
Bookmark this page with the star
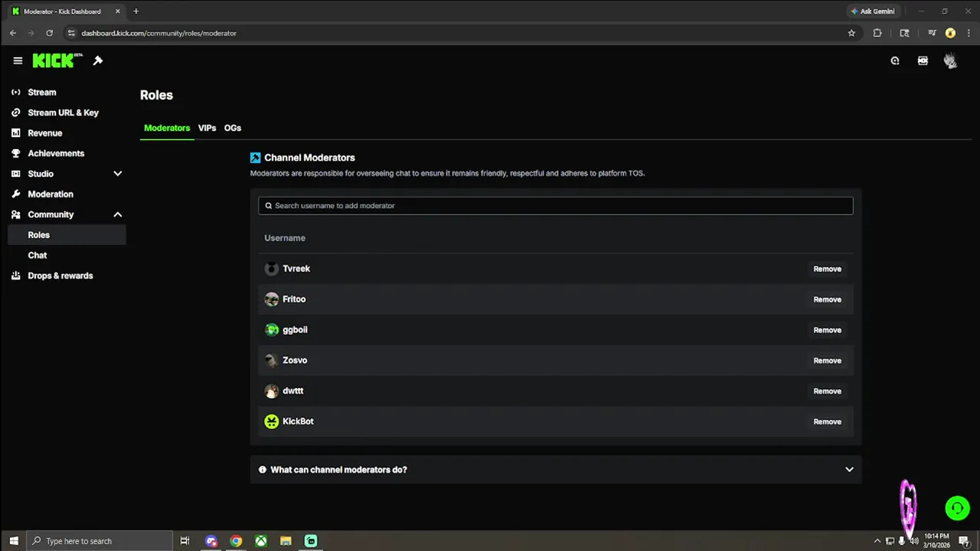click(851, 33)
